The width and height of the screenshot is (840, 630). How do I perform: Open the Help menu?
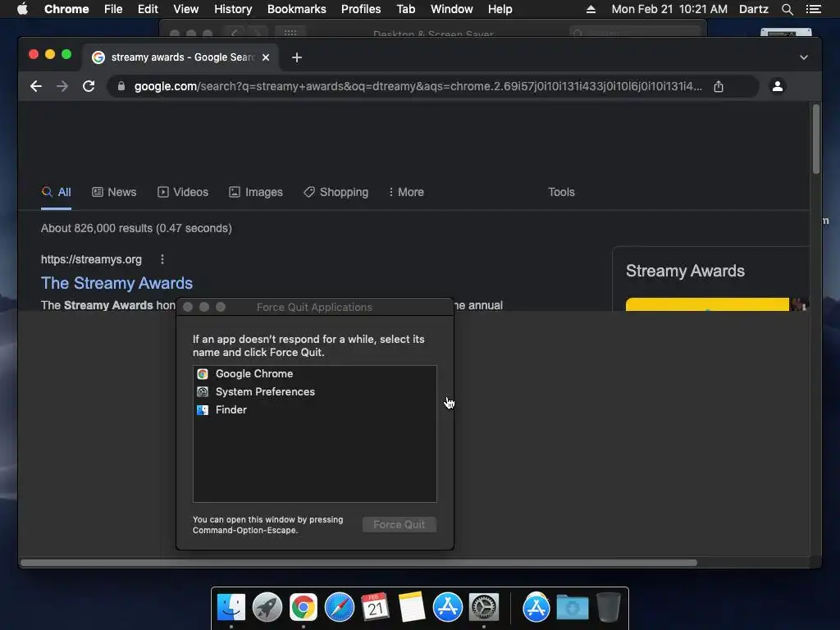[x=500, y=9]
